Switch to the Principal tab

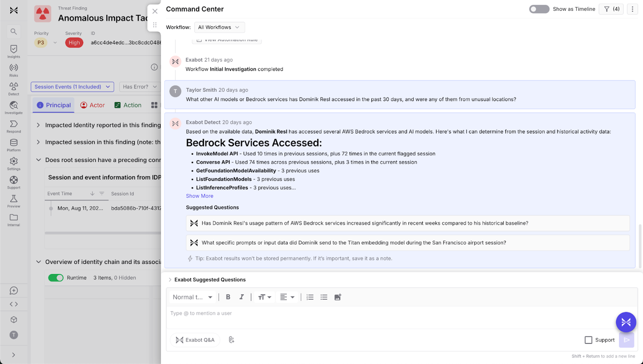(x=54, y=105)
